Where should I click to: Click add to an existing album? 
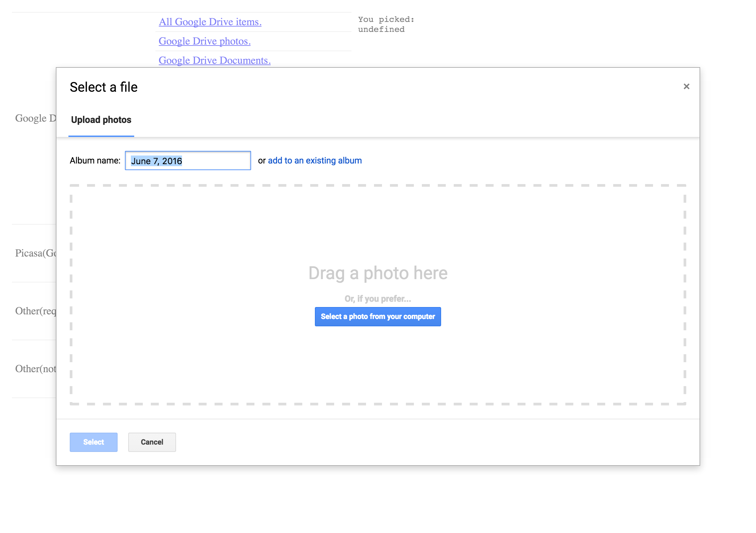tap(315, 160)
